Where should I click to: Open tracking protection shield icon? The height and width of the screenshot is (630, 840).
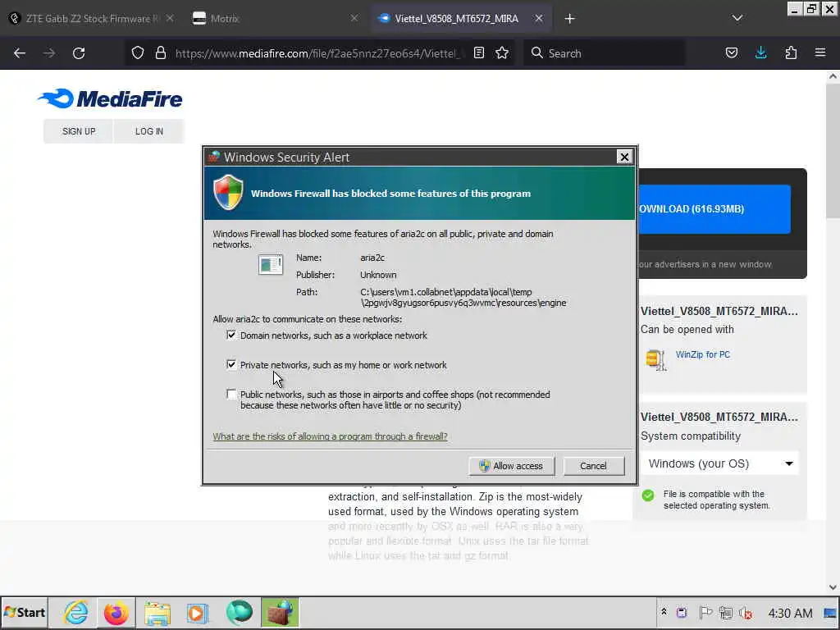coord(138,53)
